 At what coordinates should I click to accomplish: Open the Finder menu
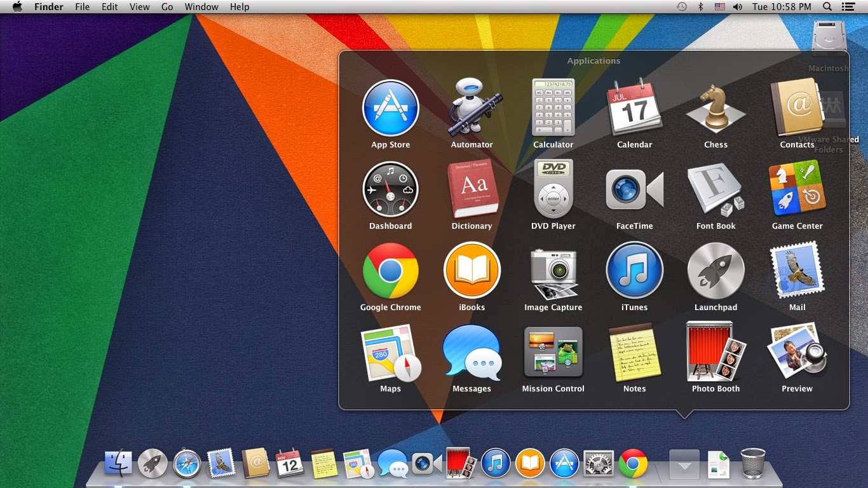pos(48,7)
